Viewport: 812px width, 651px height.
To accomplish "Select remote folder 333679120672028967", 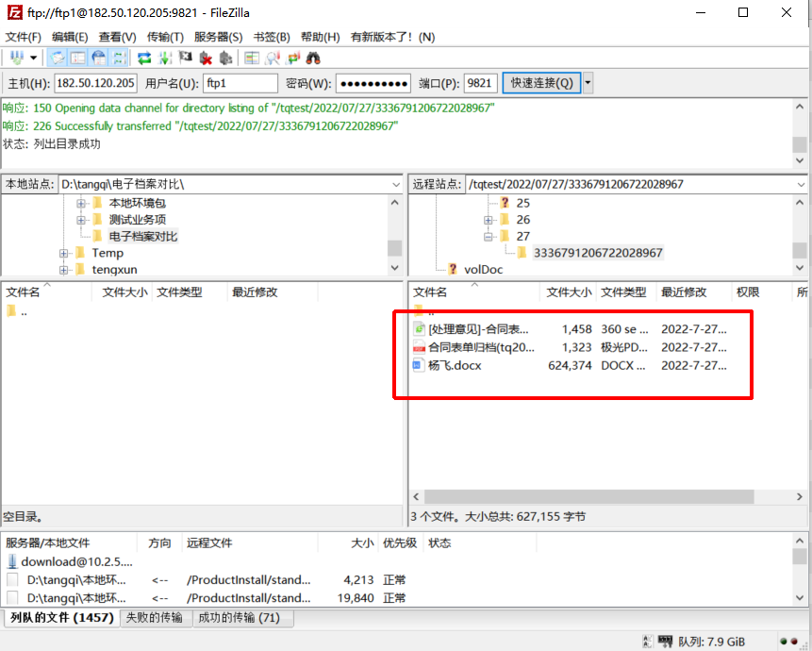I will point(598,253).
